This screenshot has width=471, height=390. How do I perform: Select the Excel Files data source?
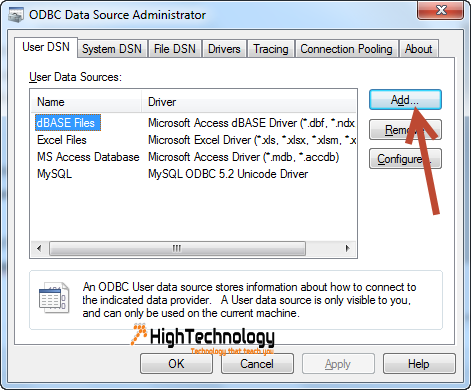tap(62, 140)
